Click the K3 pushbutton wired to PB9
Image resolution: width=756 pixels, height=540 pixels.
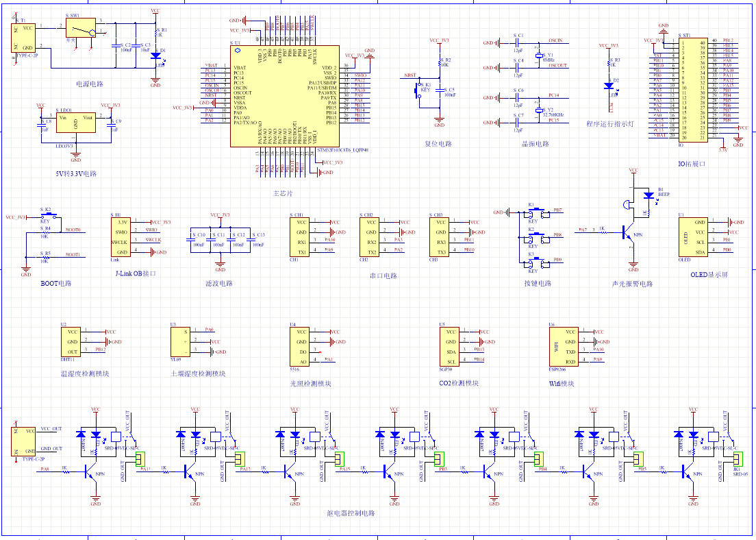pyautogui.click(x=536, y=263)
